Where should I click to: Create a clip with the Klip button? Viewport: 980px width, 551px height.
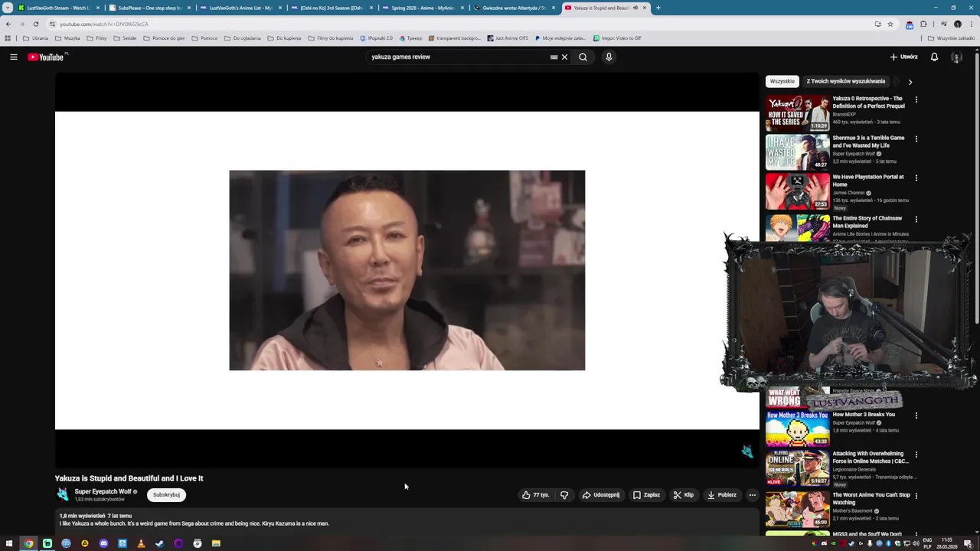tap(684, 495)
